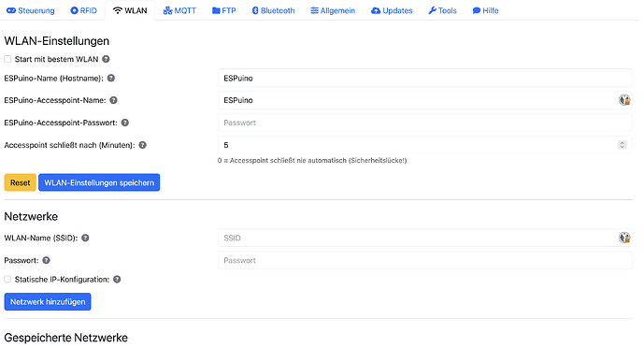The image size is (644, 348).
Task: Focus the ESPuino-Accesspoint-Passwort input field
Action: tap(425, 123)
